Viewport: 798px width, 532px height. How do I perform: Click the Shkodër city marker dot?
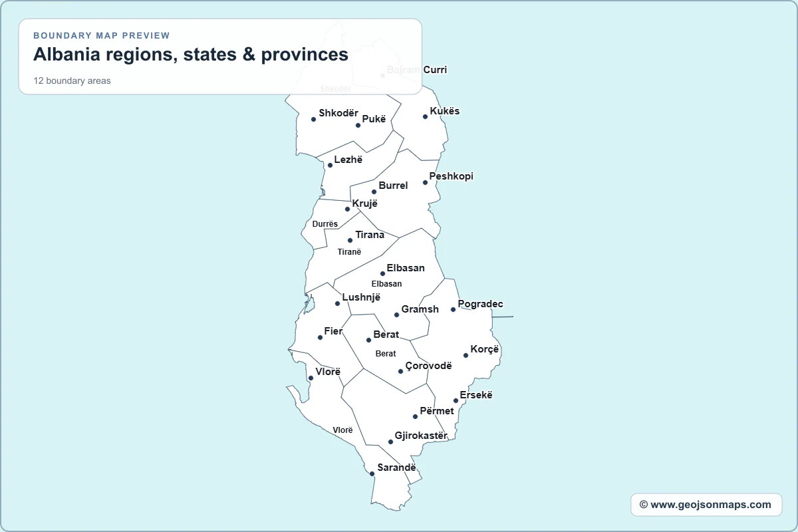pyautogui.click(x=313, y=119)
